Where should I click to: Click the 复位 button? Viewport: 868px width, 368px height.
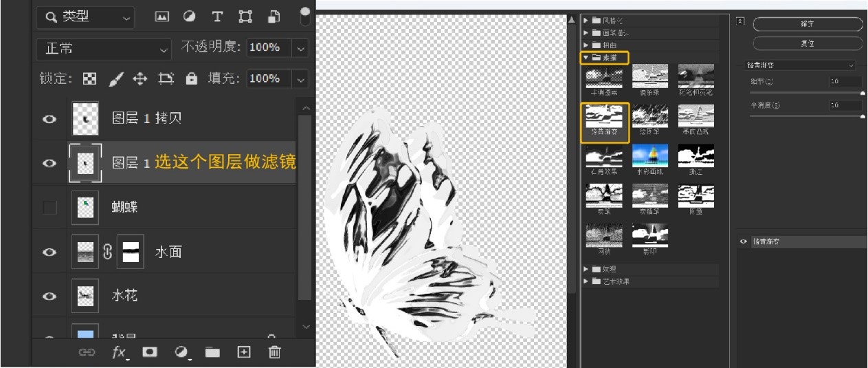(808, 43)
